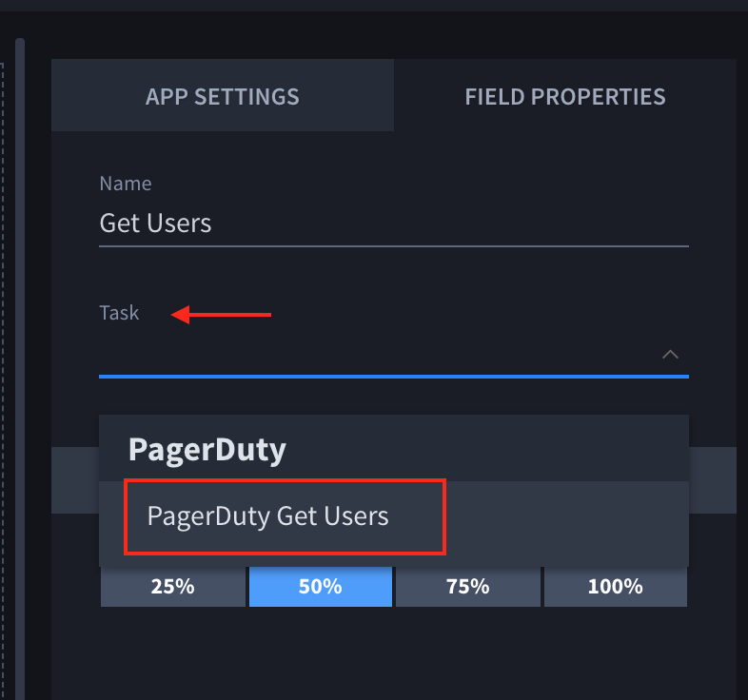The width and height of the screenshot is (748, 700).
Task: Choose the 50% width option
Action: (x=320, y=587)
